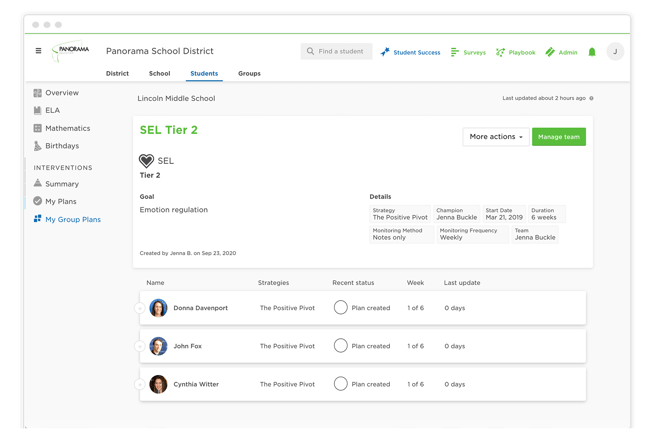Click the Start Date Mar 21, 2019 detail
654x448 pixels.
[504, 214]
